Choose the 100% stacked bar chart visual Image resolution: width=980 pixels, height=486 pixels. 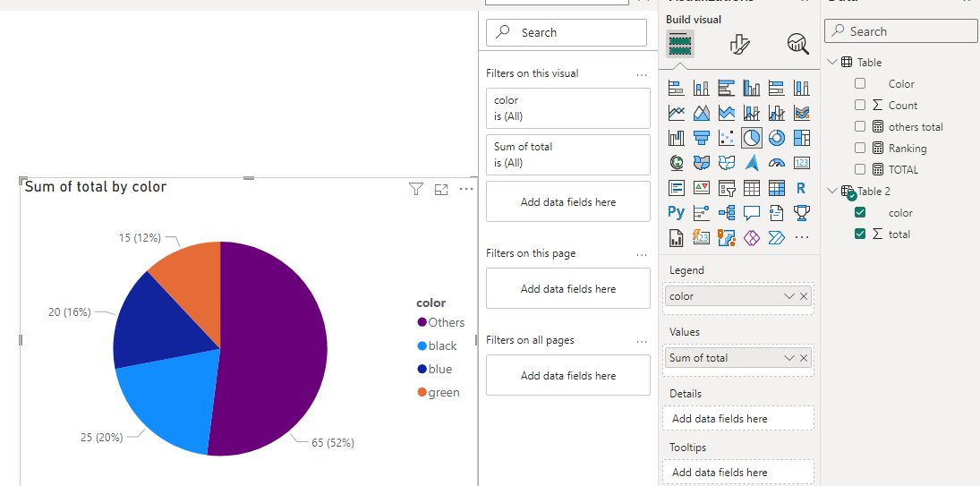coord(776,88)
